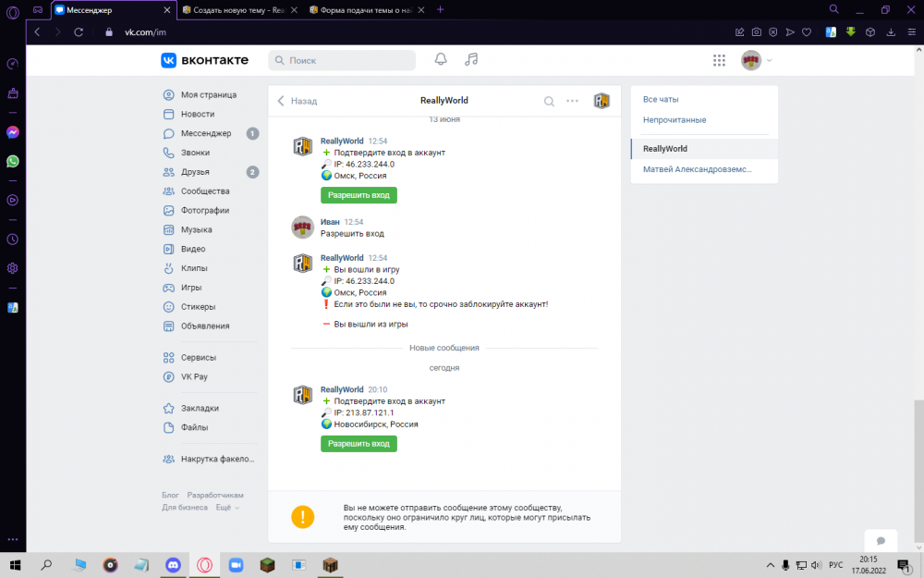Open Zoom from the taskbar
This screenshot has height=578, width=924.
pos(236,565)
